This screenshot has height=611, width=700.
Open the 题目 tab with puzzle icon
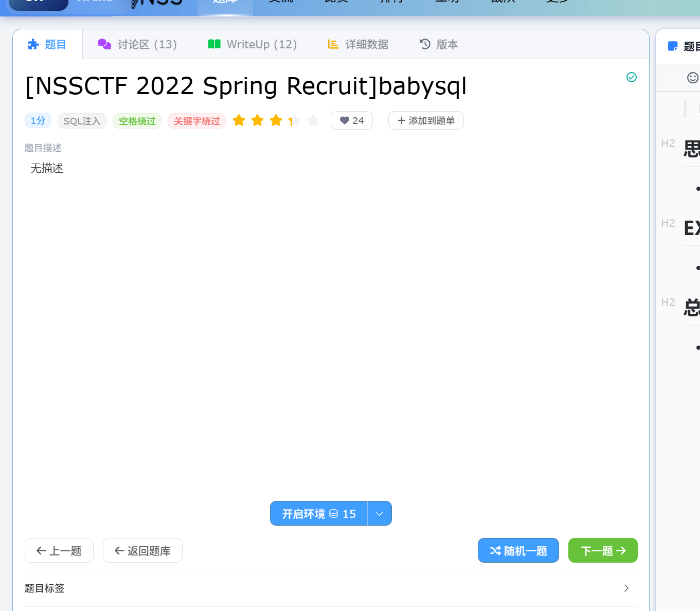click(x=47, y=45)
